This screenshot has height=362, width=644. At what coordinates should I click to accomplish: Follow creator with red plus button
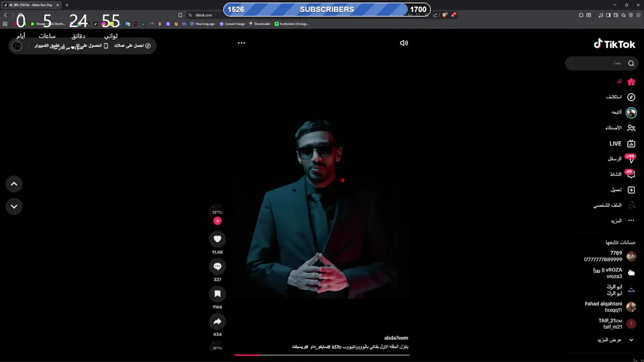(217, 221)
